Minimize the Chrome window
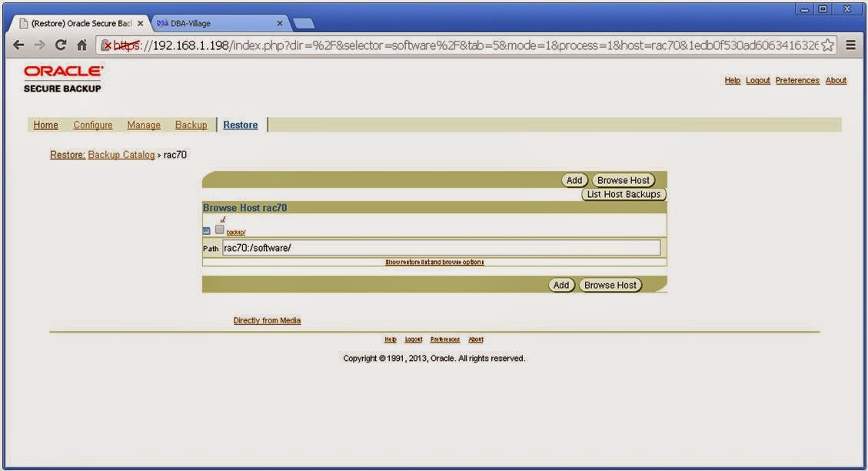The image size is (868, 471). tap(805, 9)
